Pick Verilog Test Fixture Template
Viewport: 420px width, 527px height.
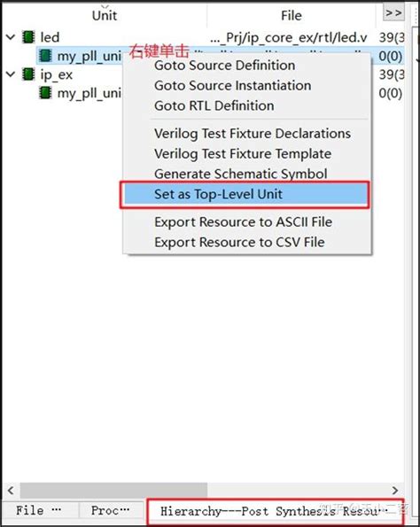pyautogui.click(x=243, y=153)
